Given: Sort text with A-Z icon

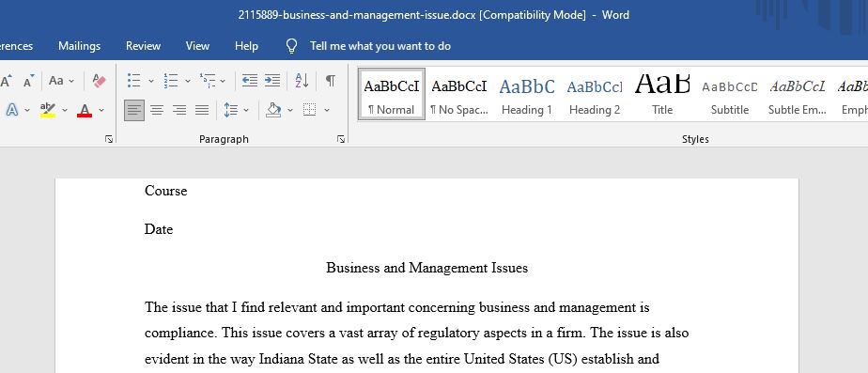Looking at the screenshot, I should click(302, 81).
